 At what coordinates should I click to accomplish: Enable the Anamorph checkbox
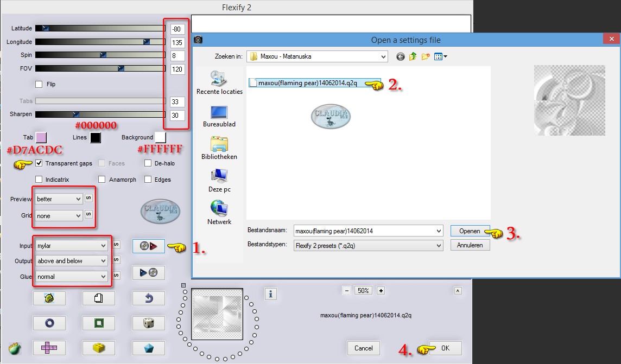(x=102, y=179)
